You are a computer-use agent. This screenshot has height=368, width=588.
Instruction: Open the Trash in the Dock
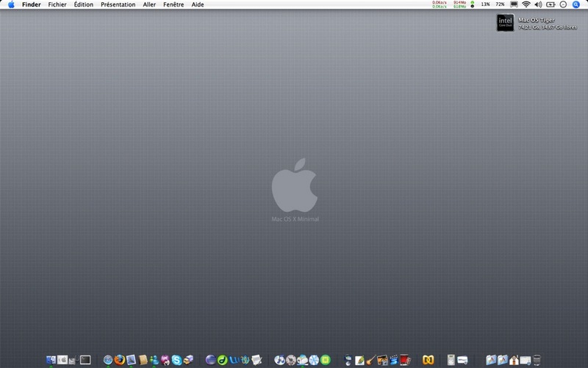point(537,360)
